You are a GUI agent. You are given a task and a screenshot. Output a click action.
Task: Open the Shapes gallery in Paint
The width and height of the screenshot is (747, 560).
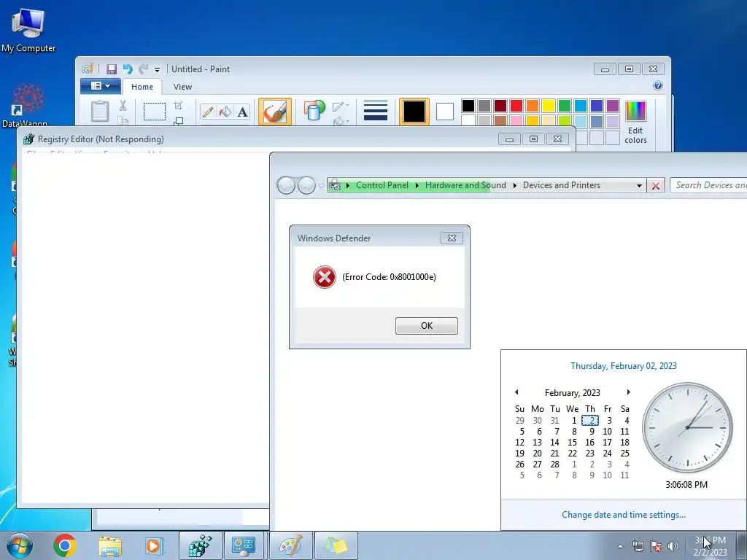pos(314,111)
